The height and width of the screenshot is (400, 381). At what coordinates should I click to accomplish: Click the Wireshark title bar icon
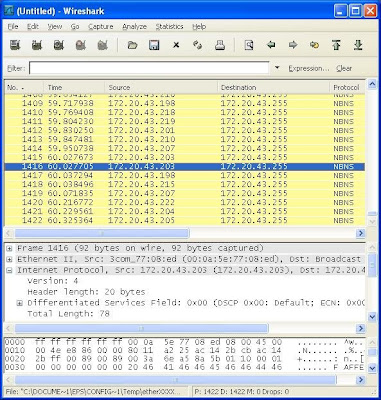coord(9,11)
